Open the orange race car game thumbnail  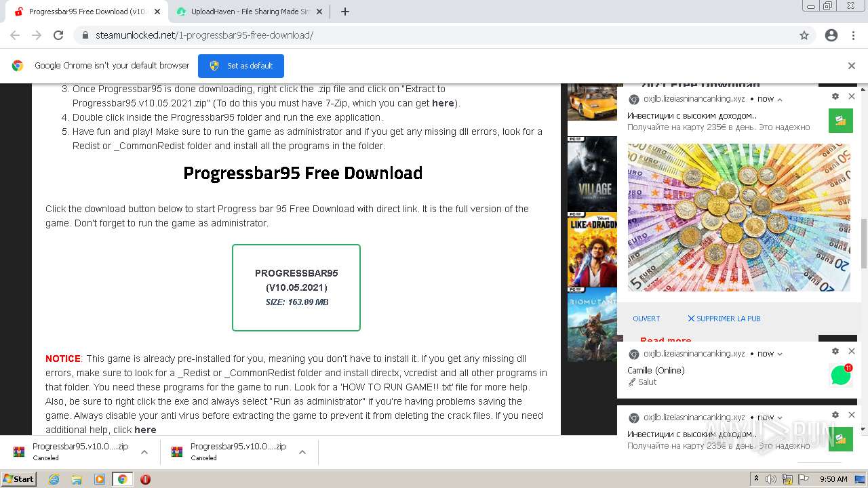click(592, 102)
